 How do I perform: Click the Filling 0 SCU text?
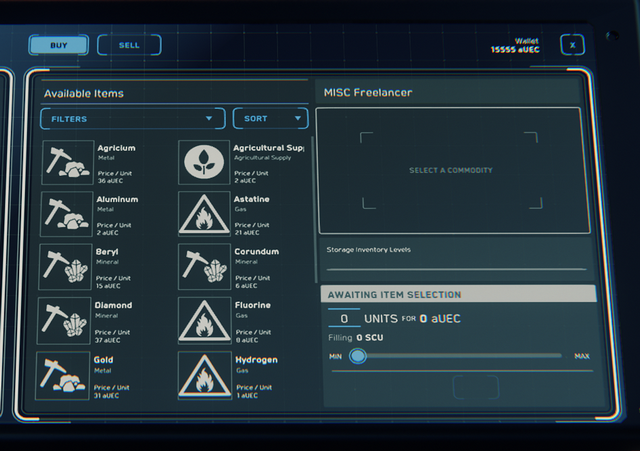point(356,338)
